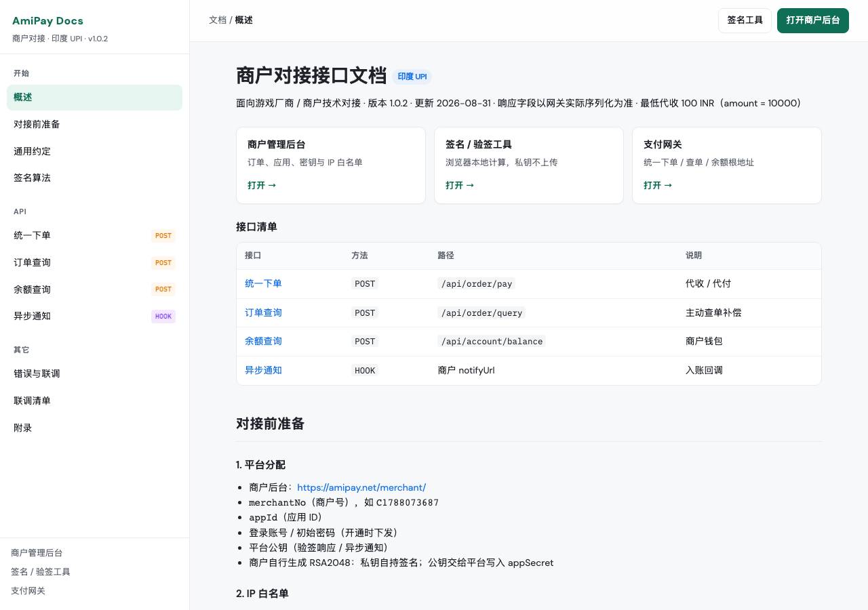Go to 对接前准备 sidebar item
The height and width of the screenshot is (610, 868).
tap(94, 124)
